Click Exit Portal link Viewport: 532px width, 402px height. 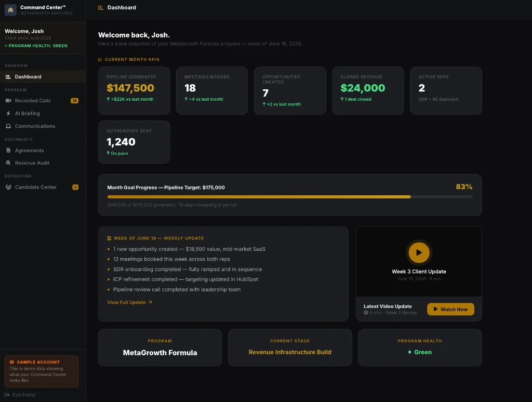point(20,395)
